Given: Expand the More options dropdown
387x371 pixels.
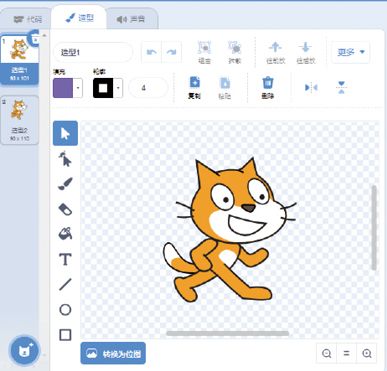Looking at the screenshot, I should (351, 52).
